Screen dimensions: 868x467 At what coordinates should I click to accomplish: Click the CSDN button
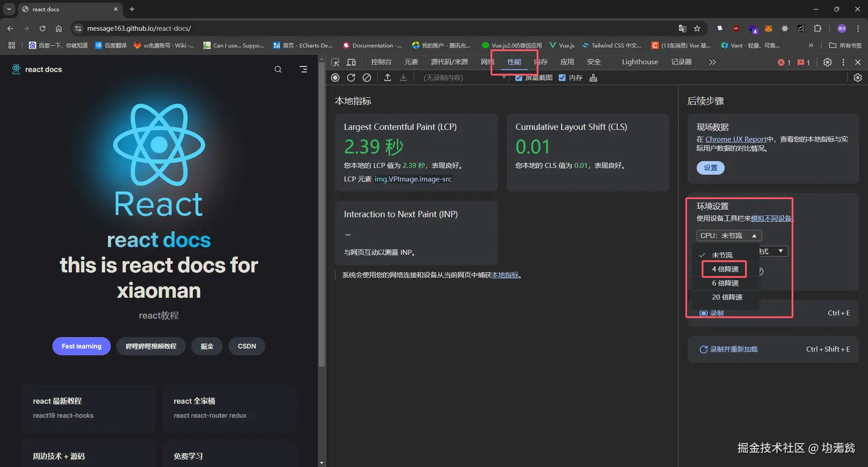point(247,346)
